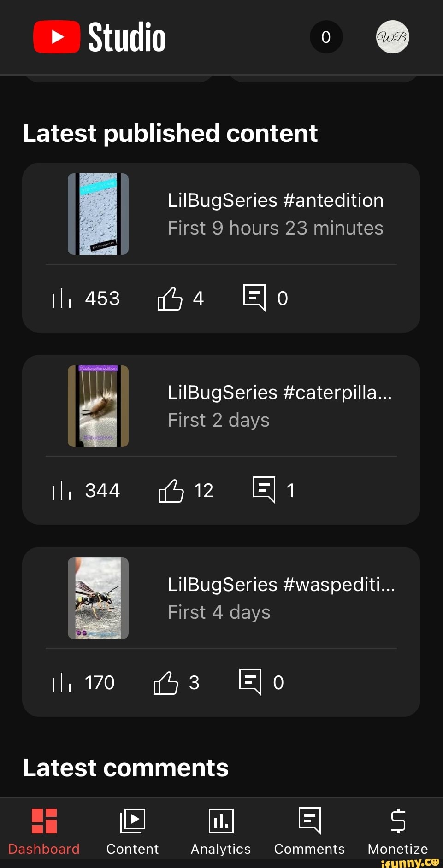
Task: Open the Content tab
Action: coord(132,832)
